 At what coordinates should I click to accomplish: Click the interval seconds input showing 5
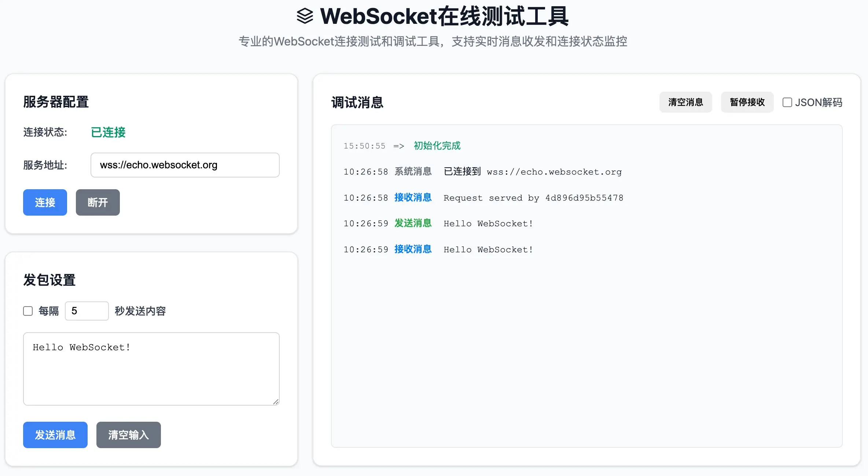pos(87,311)
